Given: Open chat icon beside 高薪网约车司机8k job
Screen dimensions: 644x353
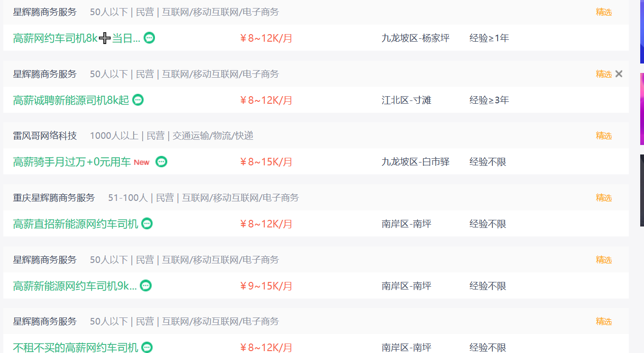Looking at the screenshot, I should [149, 38].
